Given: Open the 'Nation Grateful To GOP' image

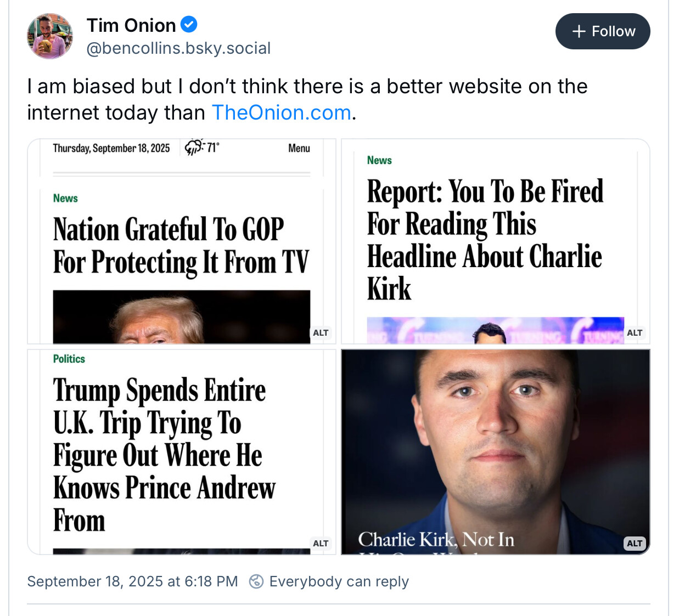Looking at the screenshot, I should [x=181, y=241].
